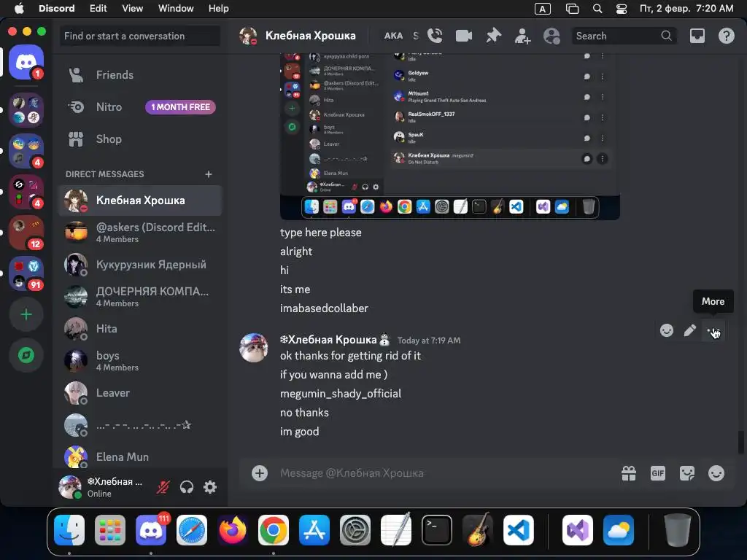This screenshot has width=747, height=560.
Task: Open DM with Клебная Хрошка
Action: [140, 201]
